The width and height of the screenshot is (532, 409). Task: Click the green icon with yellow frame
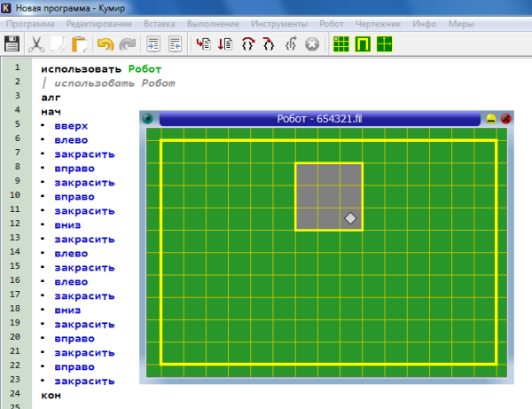(x=363, y=43)
